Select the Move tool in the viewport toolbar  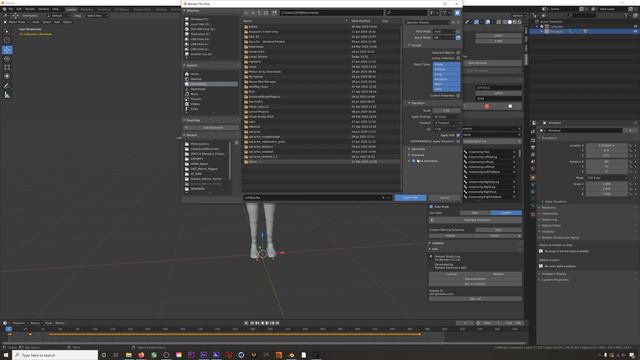click(x=7, y=50)
